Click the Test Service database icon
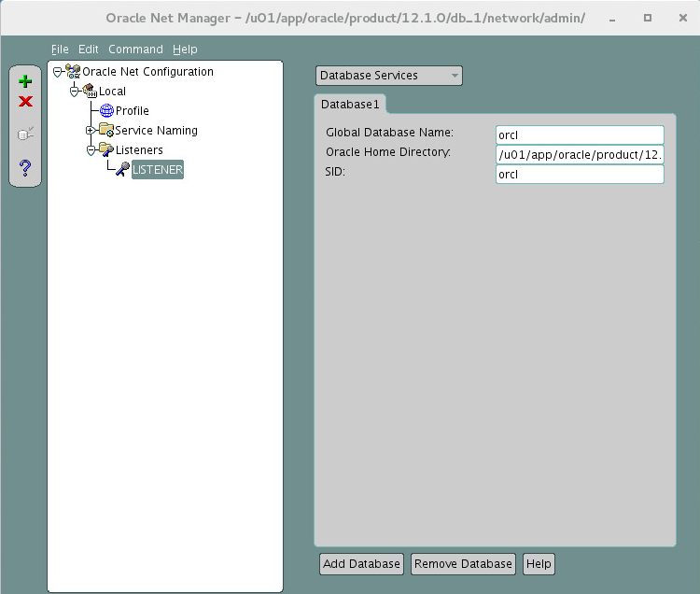 25,134
